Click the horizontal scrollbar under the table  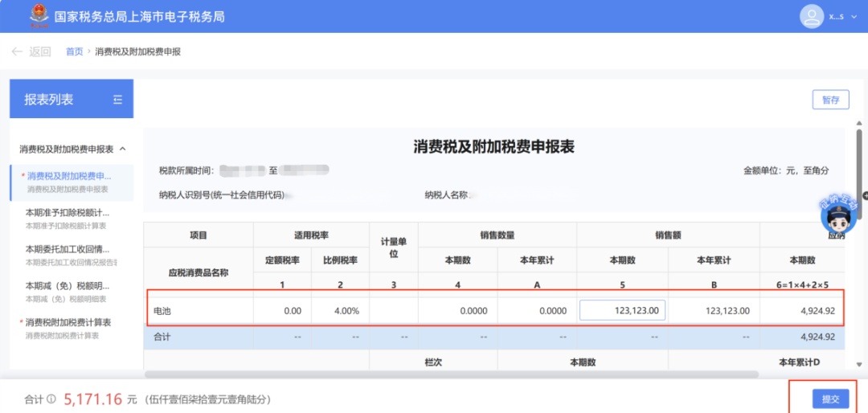[x=450, y=374]
